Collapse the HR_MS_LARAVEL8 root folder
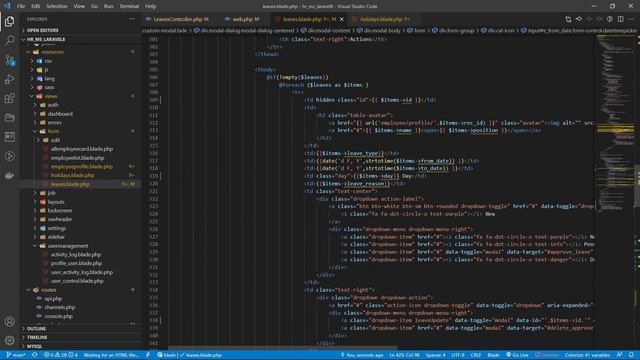This screenshot has height=360, width=640. click(x=80, y=39)
